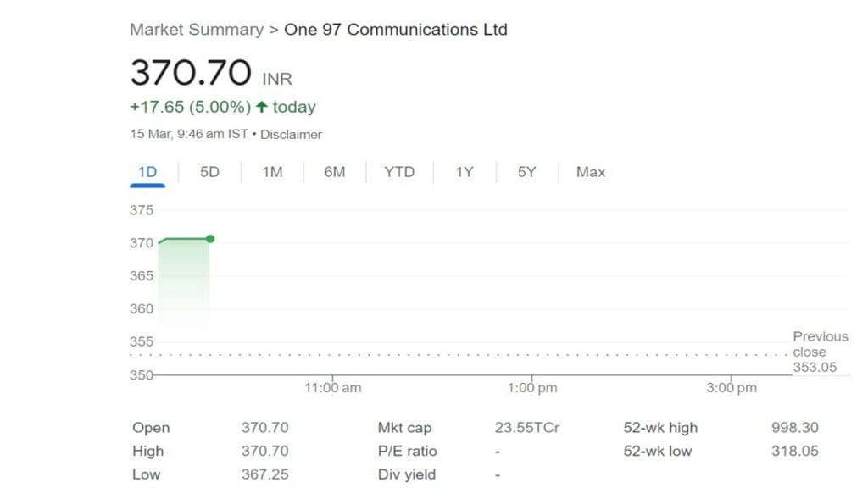The image size is (868, 488).
Task: Switch to the 5D chart tab
Action: click(209, 172)
